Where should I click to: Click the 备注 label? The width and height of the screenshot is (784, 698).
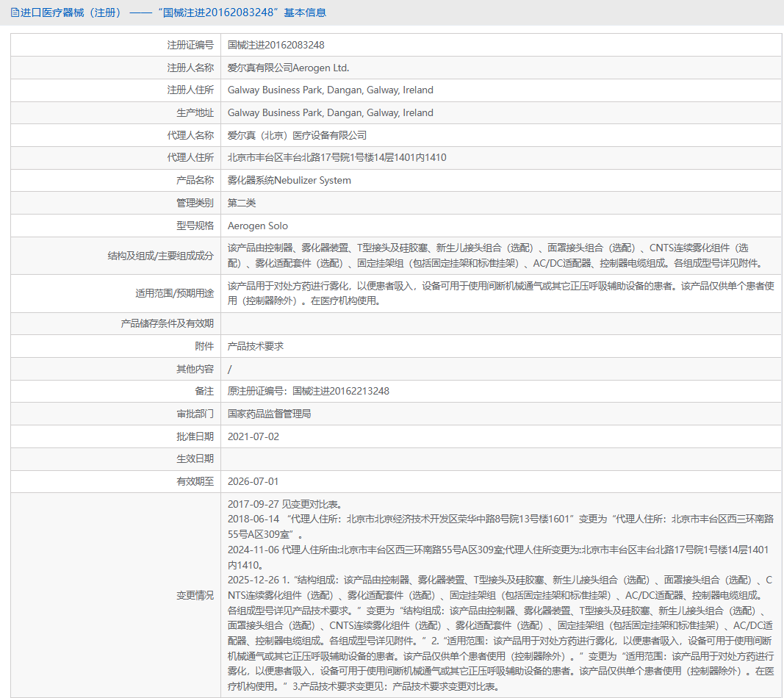coord(204,392)
